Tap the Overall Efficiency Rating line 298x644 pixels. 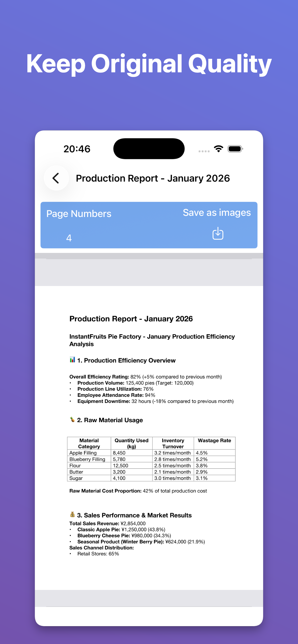pos(146,377)
